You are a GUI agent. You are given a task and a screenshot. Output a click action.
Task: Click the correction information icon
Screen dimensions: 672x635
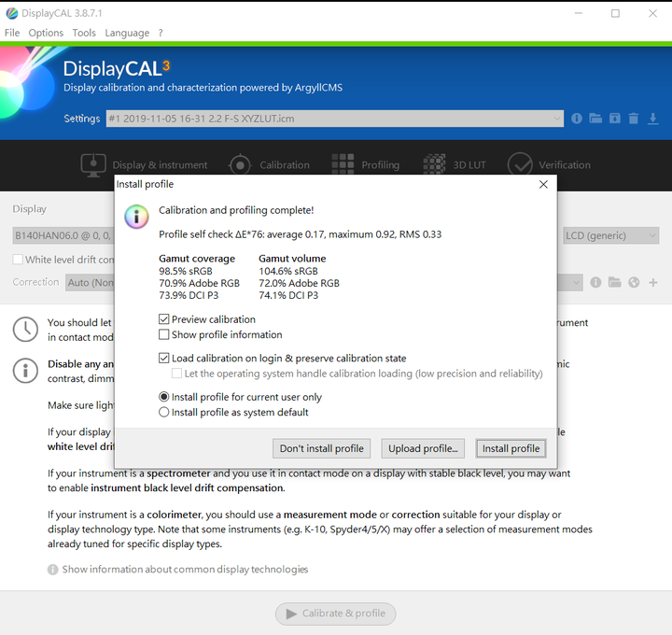click(595, 282)
